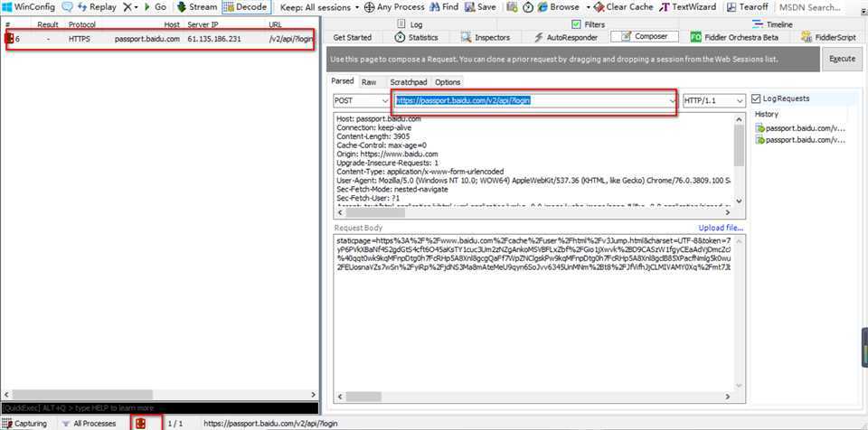Click the headers box vertical scrollbar thumb
The height and width of the screenshot is (430, 868).
pyautogui.click(x=740, y=145)
